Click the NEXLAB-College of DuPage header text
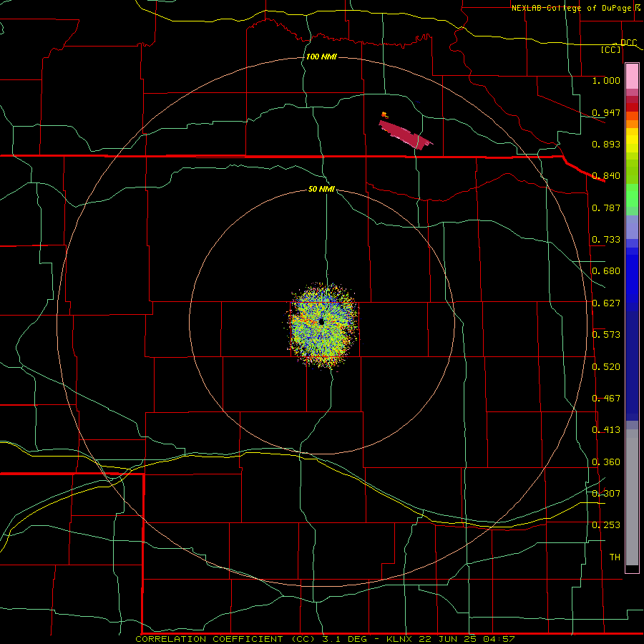Viewport: 644px width, 644px height. tap(571, 8)
